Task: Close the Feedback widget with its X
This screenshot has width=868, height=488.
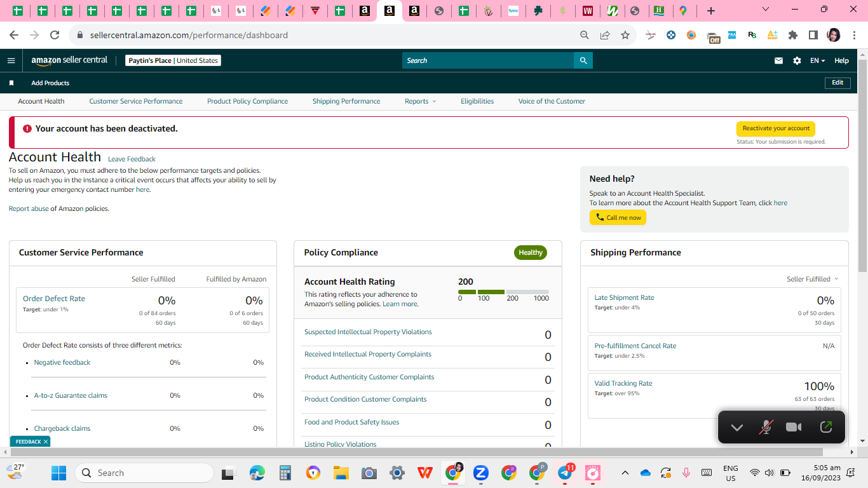Action: click(x=46, y=442)
